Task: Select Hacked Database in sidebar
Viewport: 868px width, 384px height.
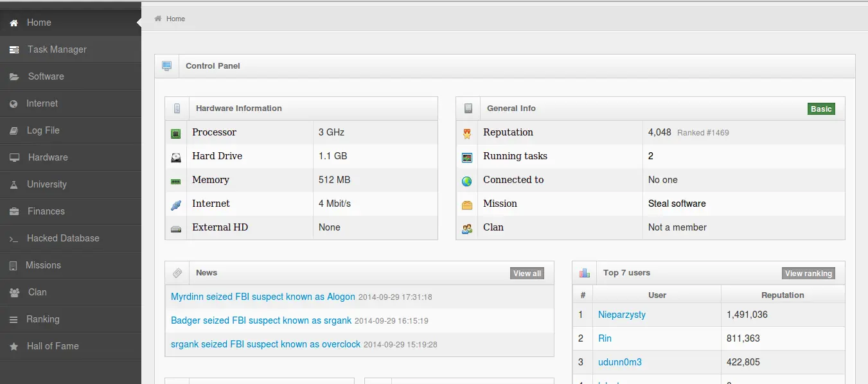Action: [71, 238]
